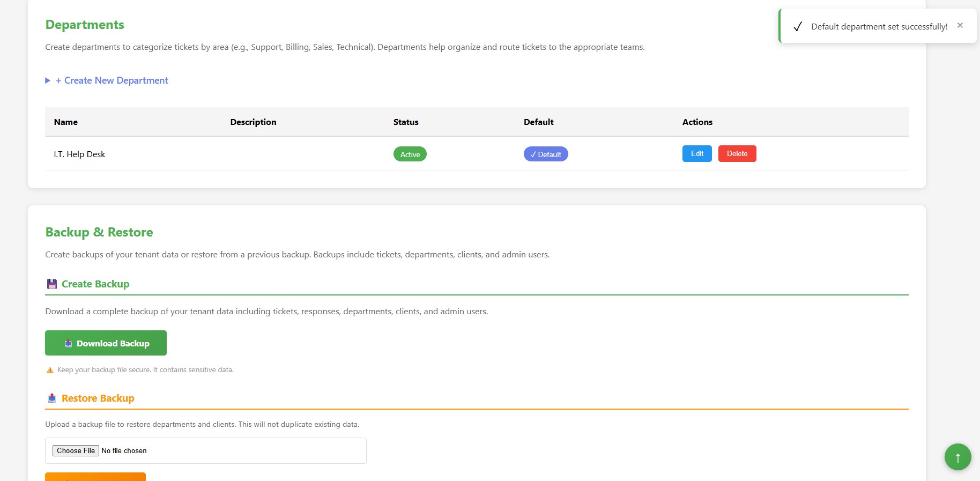Click the green Active status badge
The width and height of the screenshot is (980, 481).
pos(410,154)
